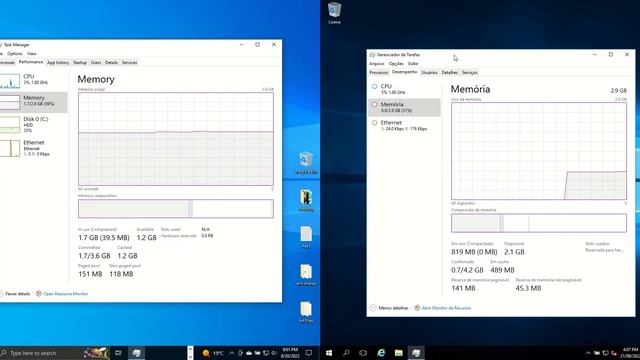Open Opções menu in Gerenciador de Tarefas
640x360 pixels.
[396, 64]
